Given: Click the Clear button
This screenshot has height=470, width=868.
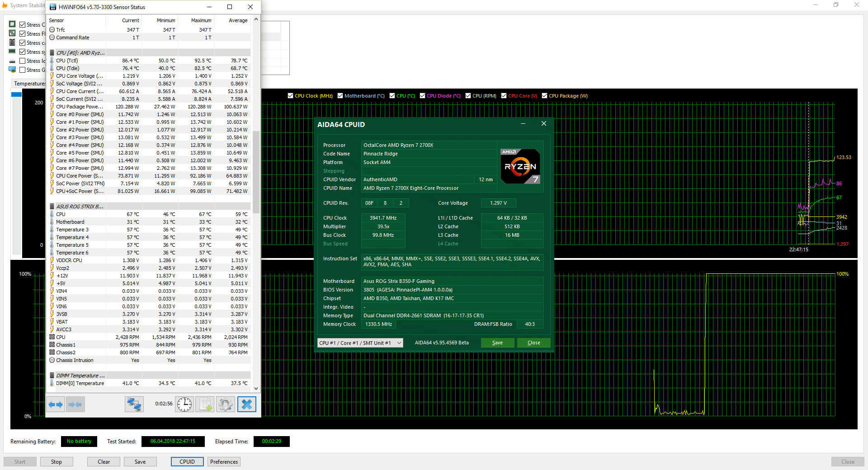Looking at the screenshot, I should (x=104, y=462).
